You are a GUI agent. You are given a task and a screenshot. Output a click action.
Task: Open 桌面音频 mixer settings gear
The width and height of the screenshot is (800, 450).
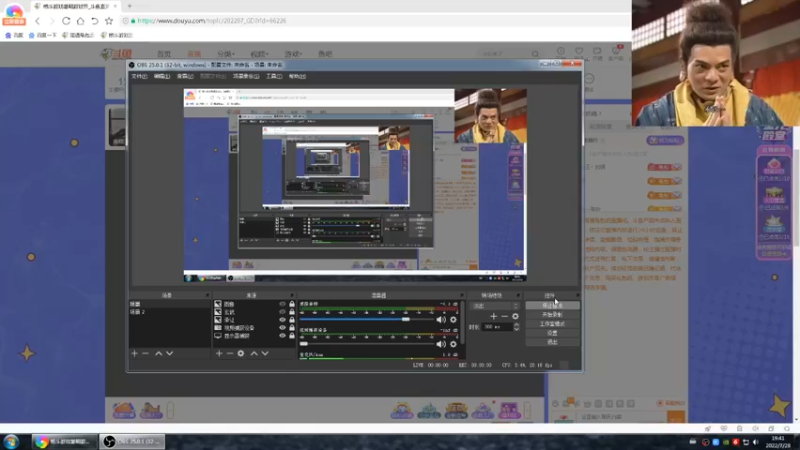click(x=453, y=319)
